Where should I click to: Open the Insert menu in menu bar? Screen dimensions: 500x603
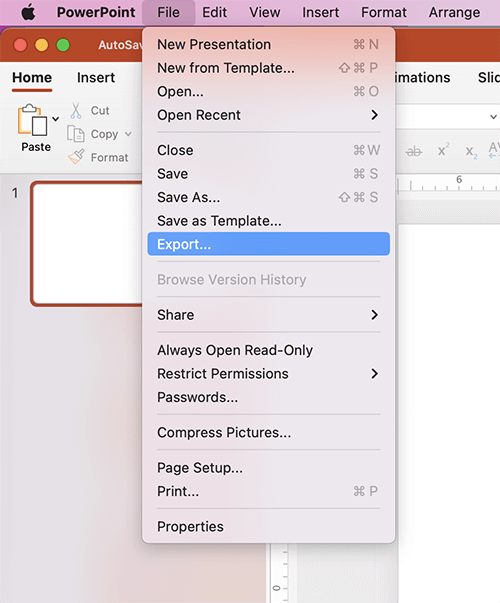[320, 12]
